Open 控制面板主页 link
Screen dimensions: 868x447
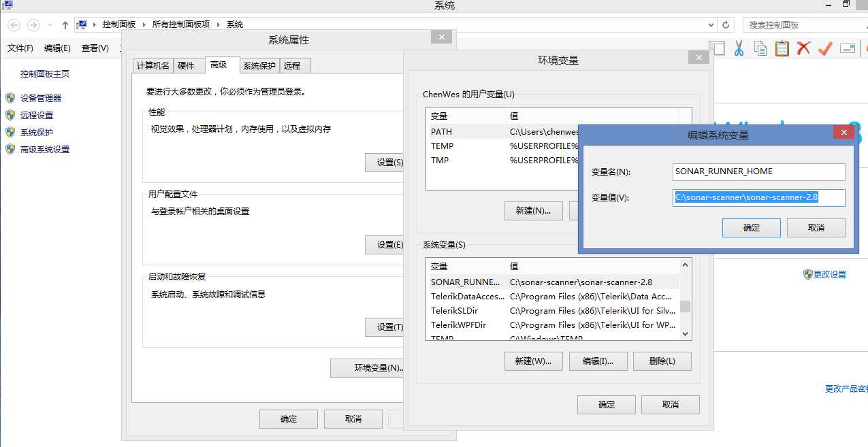click(x=45, y=74)
